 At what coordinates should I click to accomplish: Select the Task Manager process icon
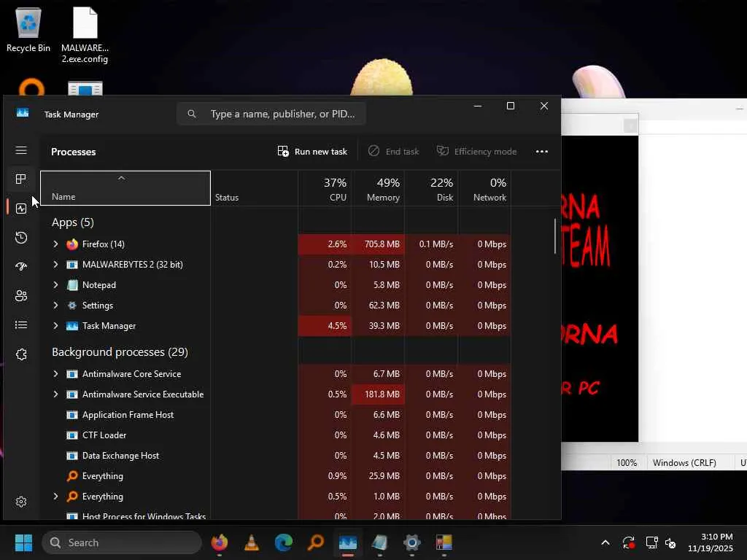click(72, 326)
